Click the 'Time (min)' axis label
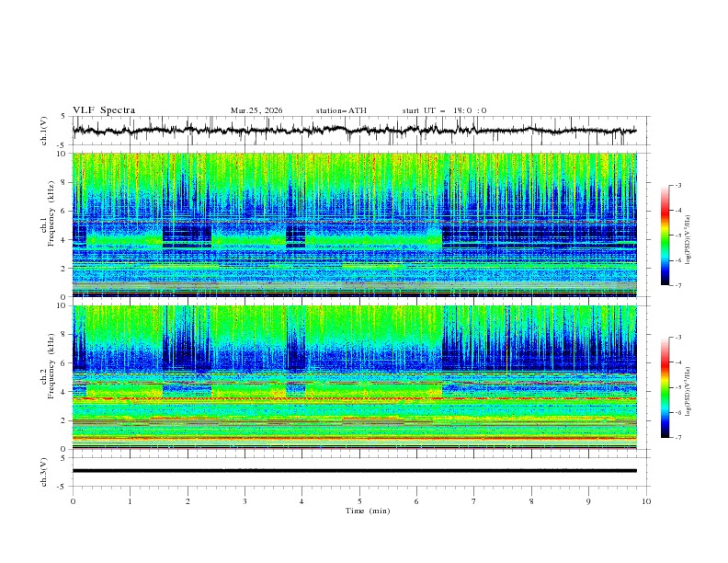The height and width of the screenshot is (563, 728). pyautogui.click(x=368, y=511)
